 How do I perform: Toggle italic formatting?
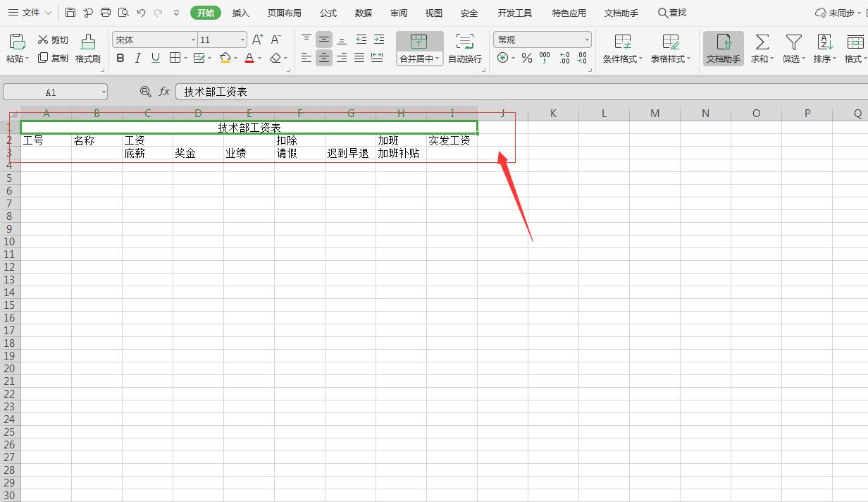click(x=137, y=59)
